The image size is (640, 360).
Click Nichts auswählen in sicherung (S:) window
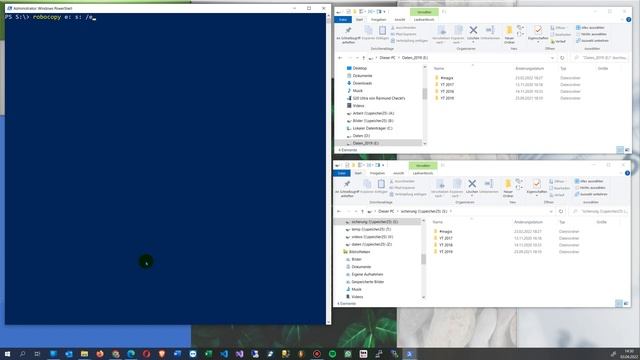click(589, 187)
